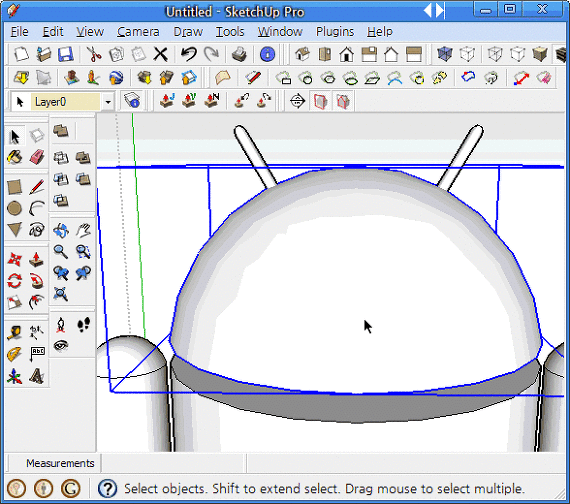Screen dimensions: 570x504
Task: Toggle the Section Cuts display
Action: [343, 101]
